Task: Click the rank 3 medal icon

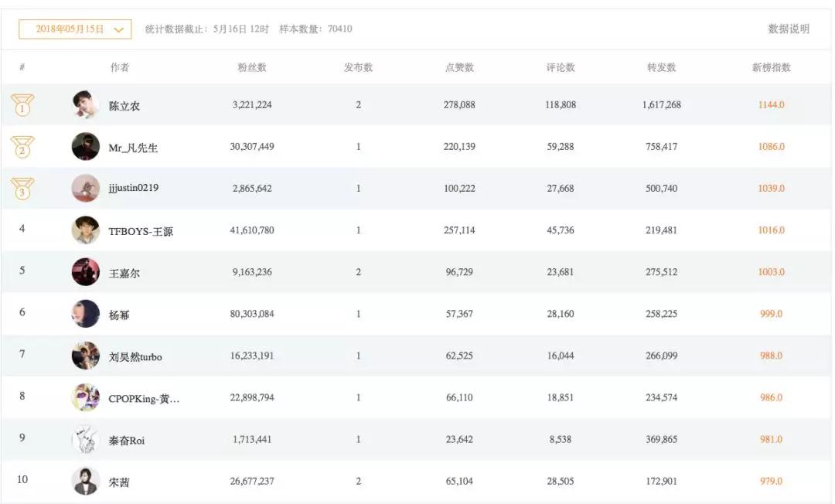Action: 22,189
